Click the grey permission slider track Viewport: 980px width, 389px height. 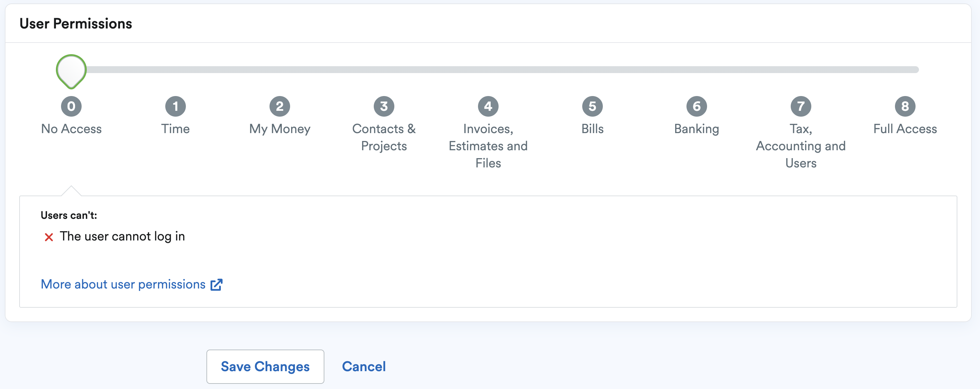pos(494,70)
